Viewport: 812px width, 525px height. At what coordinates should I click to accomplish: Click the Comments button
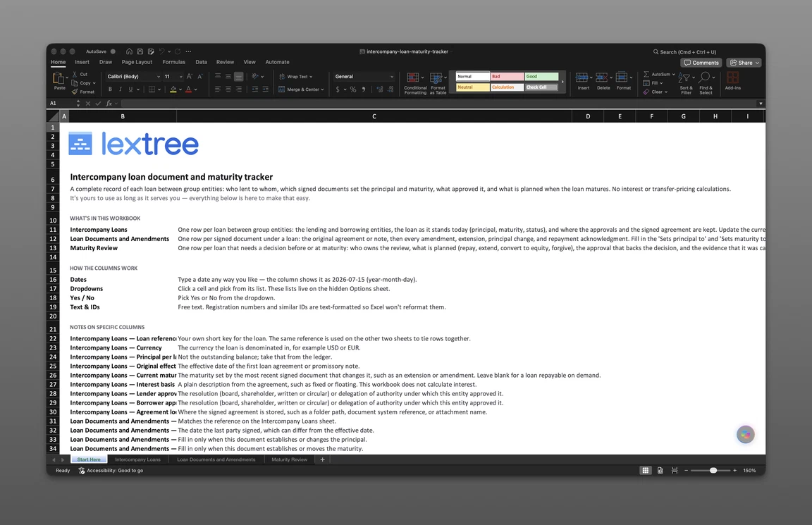pyautogui.click(x=701, y=63)
